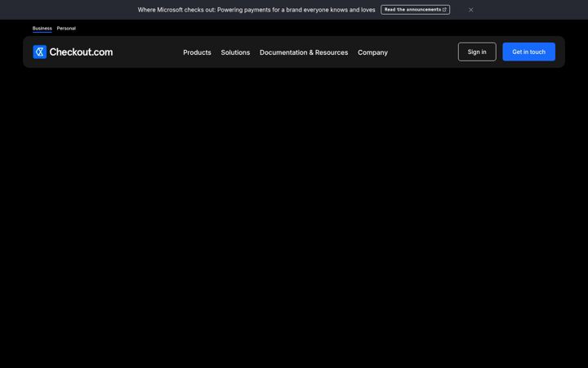Screen dimensions: 588x368
Task: Click the Sign in button
Action: tap(477, 52)
